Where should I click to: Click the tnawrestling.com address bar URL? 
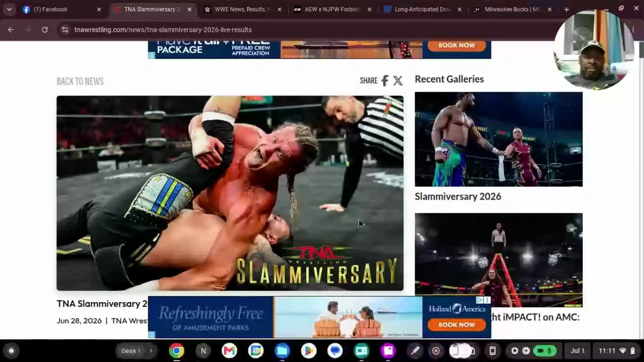[x=163, y=30]
